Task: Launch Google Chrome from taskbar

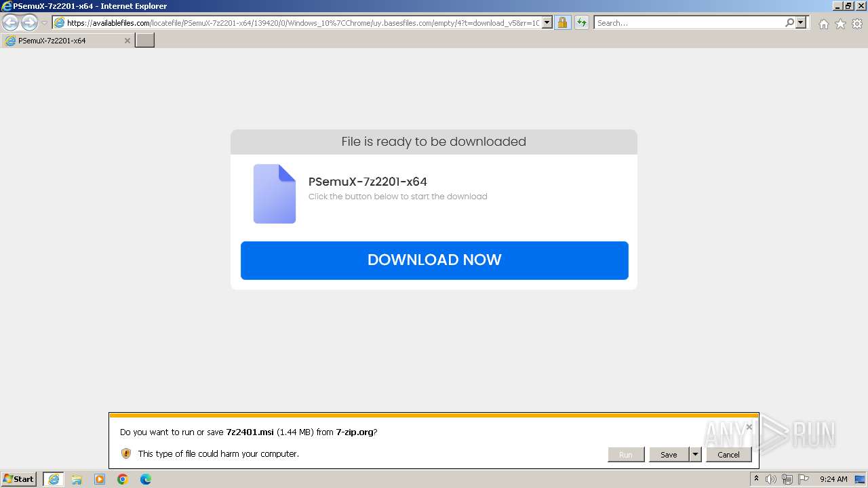Action: tap(123, 479)
